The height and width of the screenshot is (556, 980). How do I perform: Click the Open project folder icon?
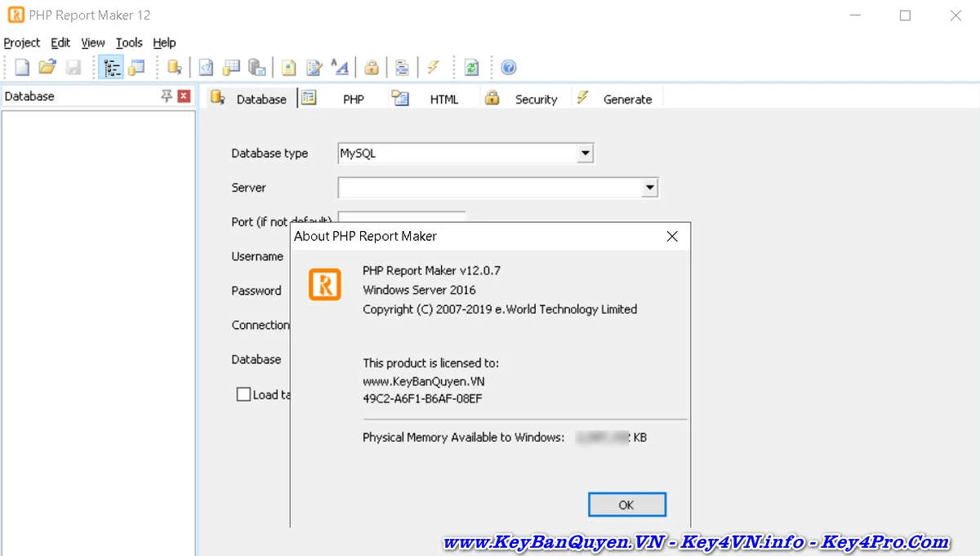coord(47,67)
